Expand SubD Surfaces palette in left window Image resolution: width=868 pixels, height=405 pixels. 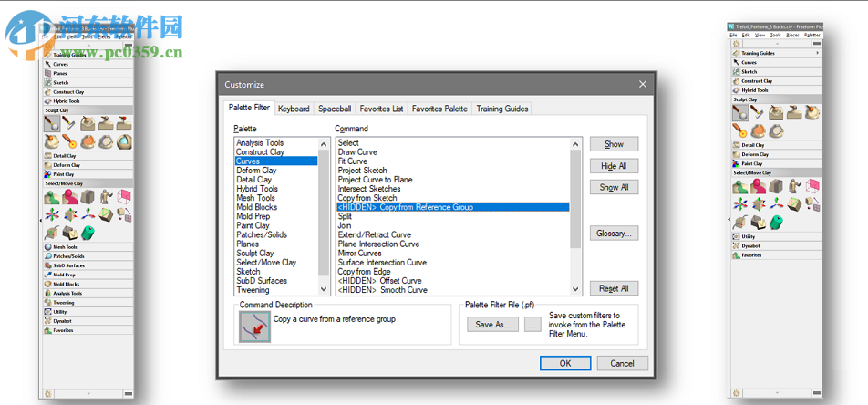(x=88, y=265)
